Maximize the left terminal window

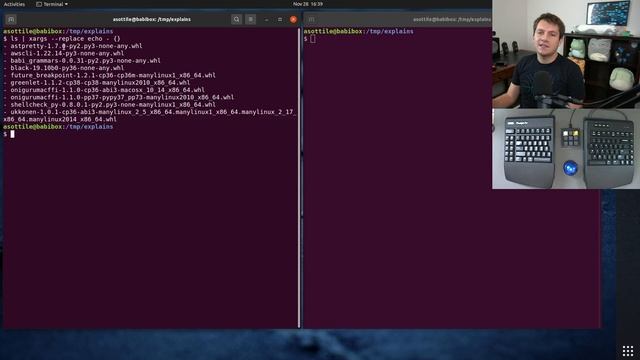click(280, 19)
